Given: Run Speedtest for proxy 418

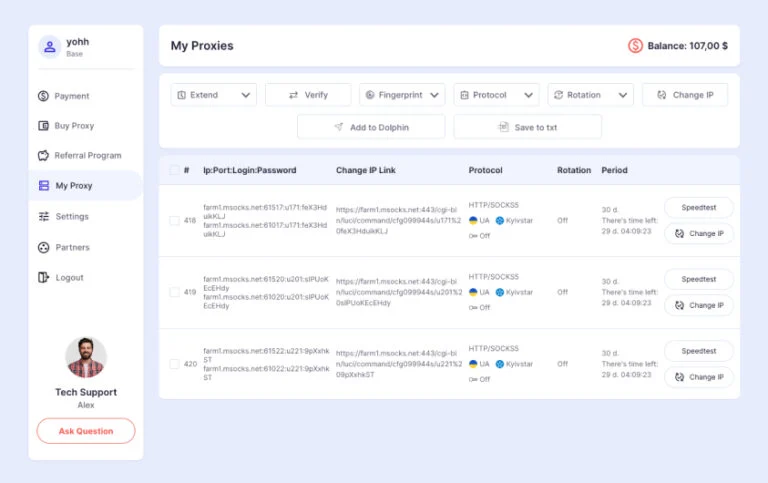Looking at the screenshot, I should (699, 208).
